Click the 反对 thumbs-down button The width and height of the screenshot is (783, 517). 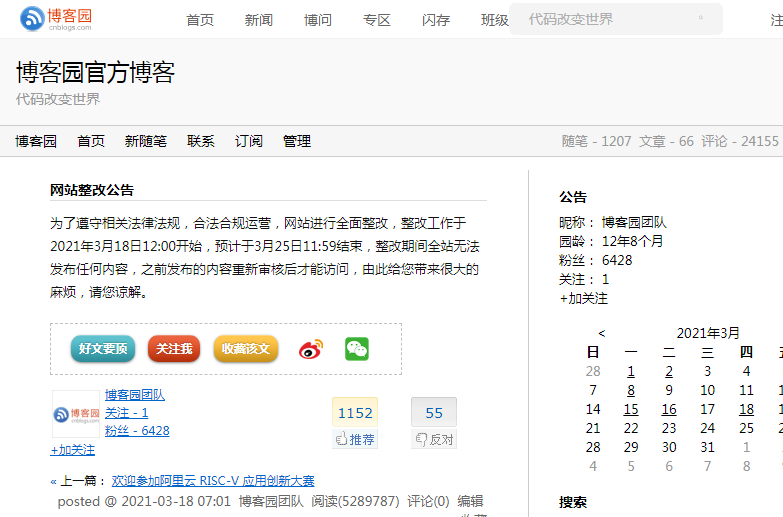434,439
